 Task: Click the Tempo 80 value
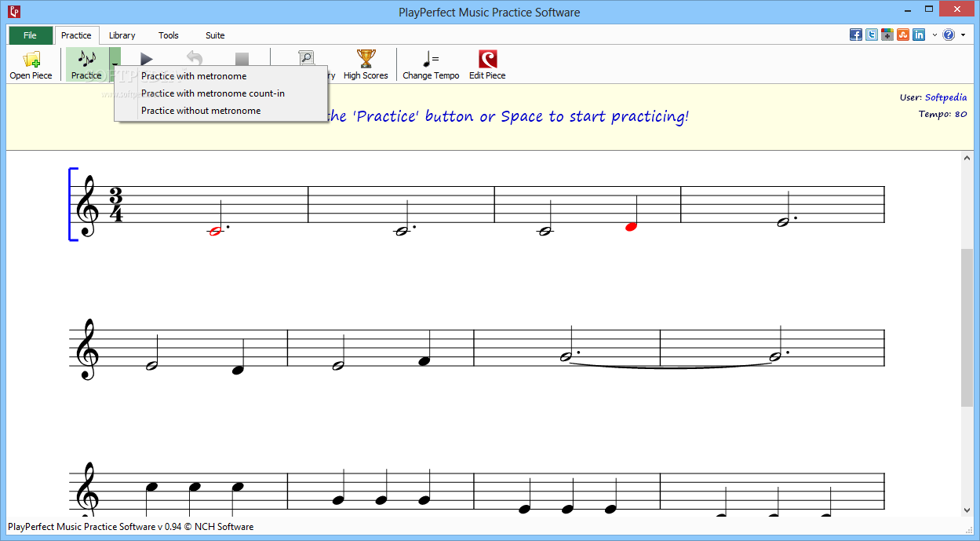961,114
